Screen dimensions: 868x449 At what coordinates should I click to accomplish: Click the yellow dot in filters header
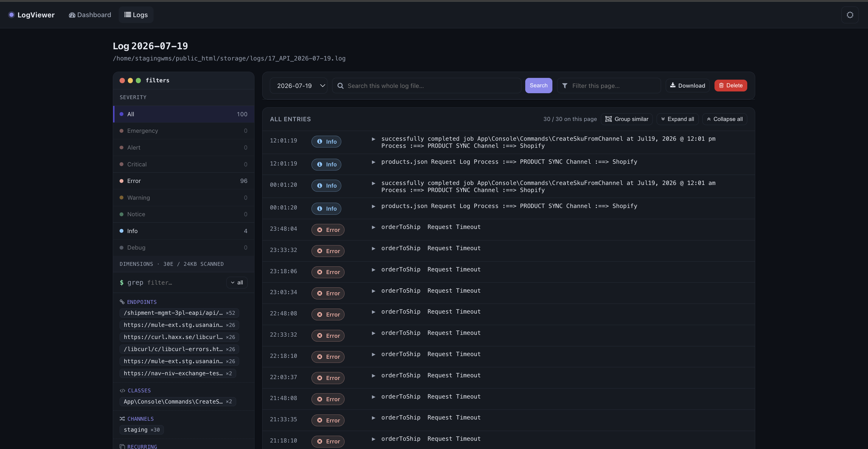pos(130,81)
